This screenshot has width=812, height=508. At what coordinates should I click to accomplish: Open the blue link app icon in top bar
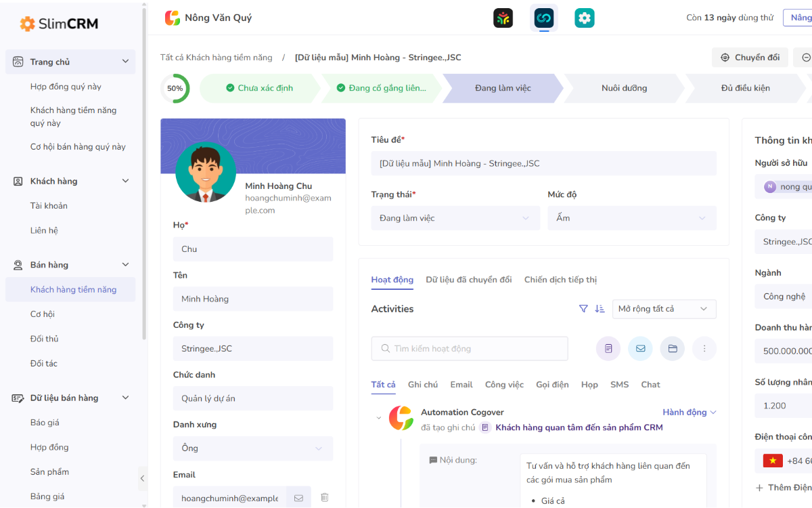[x=544, y=18]
